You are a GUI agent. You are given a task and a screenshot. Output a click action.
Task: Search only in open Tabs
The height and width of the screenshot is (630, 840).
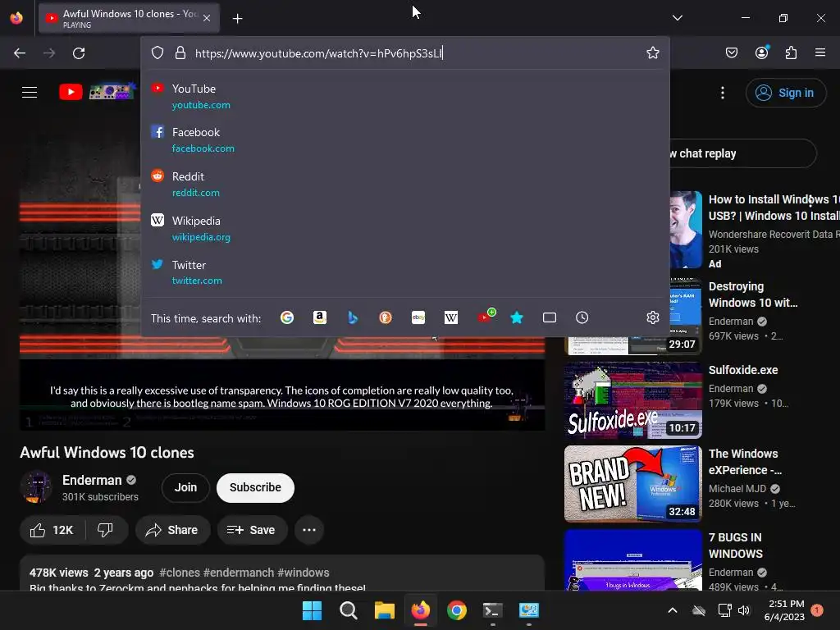tap(550, 317)
